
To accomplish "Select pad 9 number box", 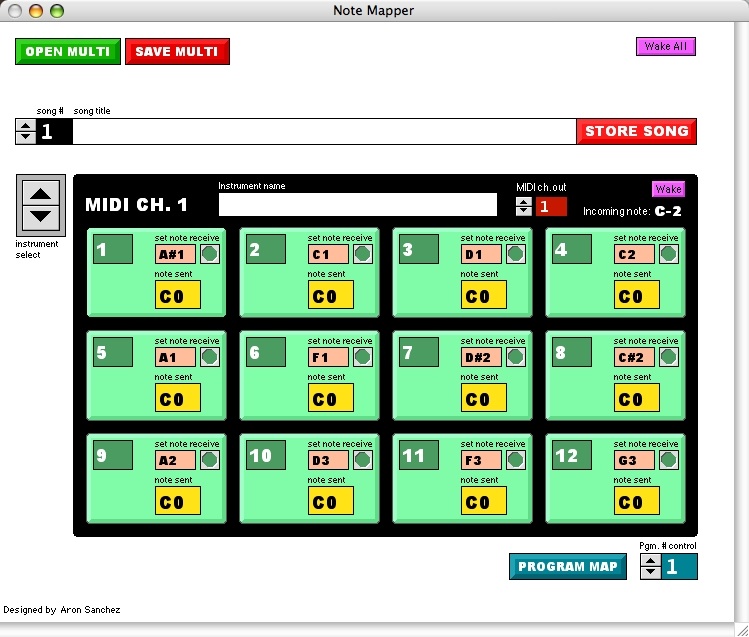I will coord(113,455).
